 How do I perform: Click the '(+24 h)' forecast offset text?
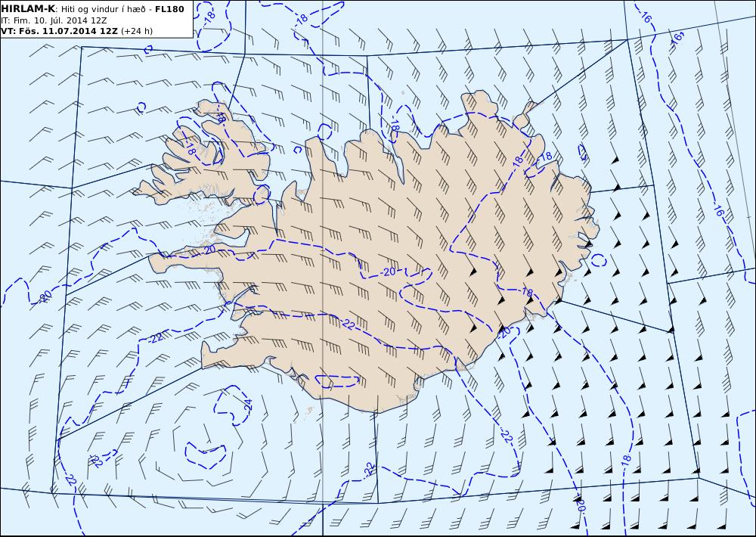point(136,31)
